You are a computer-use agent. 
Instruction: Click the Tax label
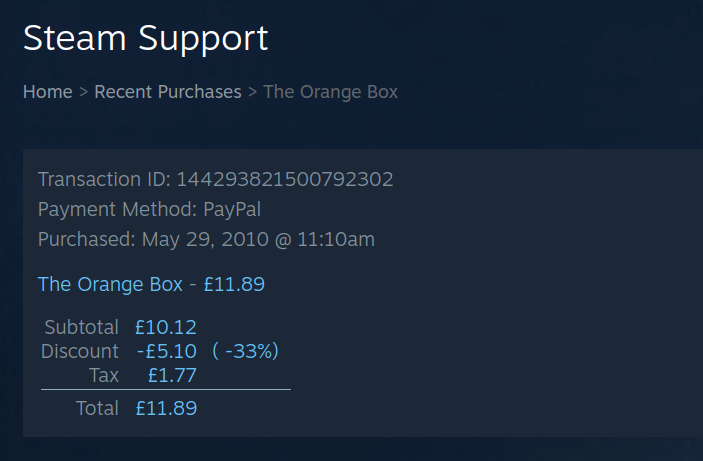(x=104, y=375)
